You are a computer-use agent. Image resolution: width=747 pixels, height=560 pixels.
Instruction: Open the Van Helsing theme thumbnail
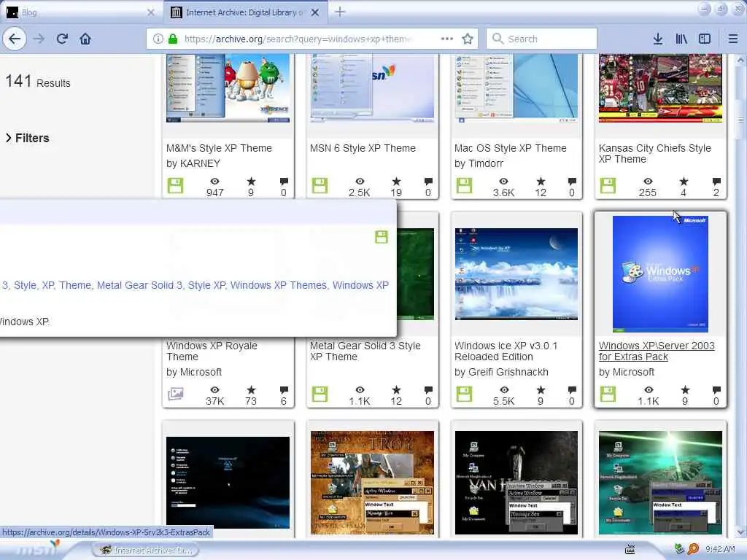[516, 483]
